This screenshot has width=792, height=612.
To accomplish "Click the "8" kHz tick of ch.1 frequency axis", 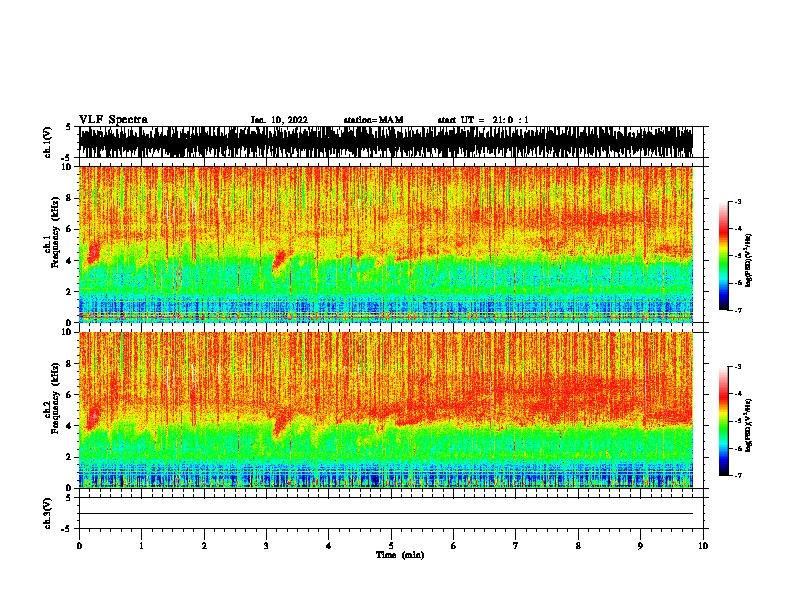I will pyautogui.click(x=70, y=198).
